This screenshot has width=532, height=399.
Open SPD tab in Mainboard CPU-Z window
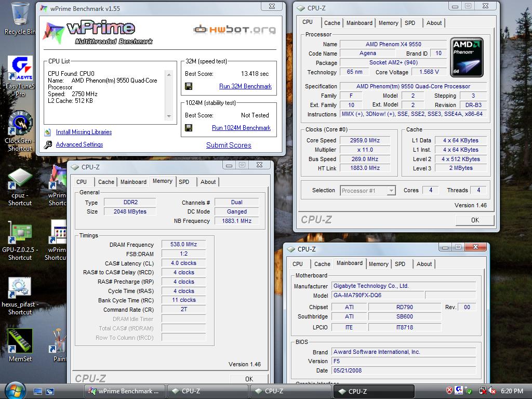coord(400,264)
